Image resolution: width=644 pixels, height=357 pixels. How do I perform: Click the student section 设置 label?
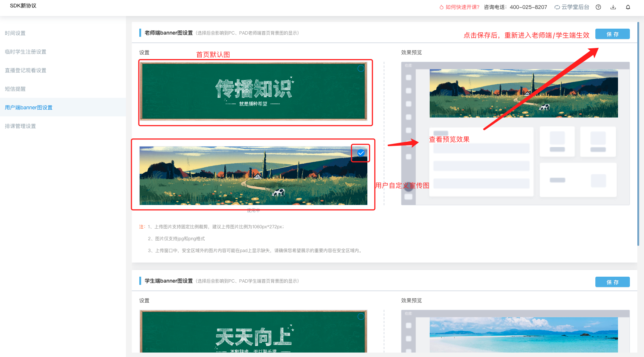[144, 300]
